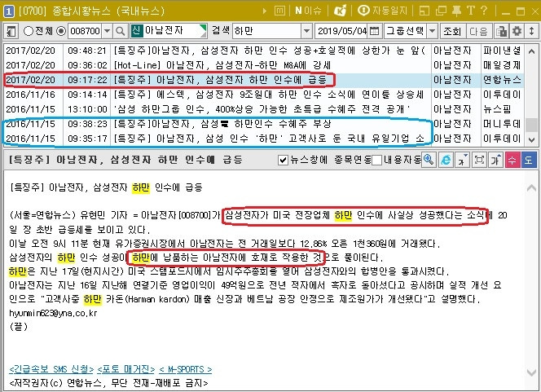Screen dimensions: 541x392
Task: Click the copy/lock icon next to 다음
Action: click(x=501, y=32)
